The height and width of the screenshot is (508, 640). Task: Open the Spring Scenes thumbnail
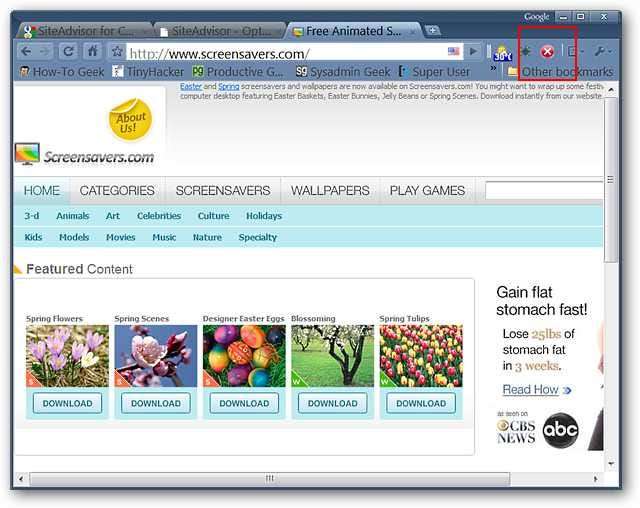click(156, 356)
